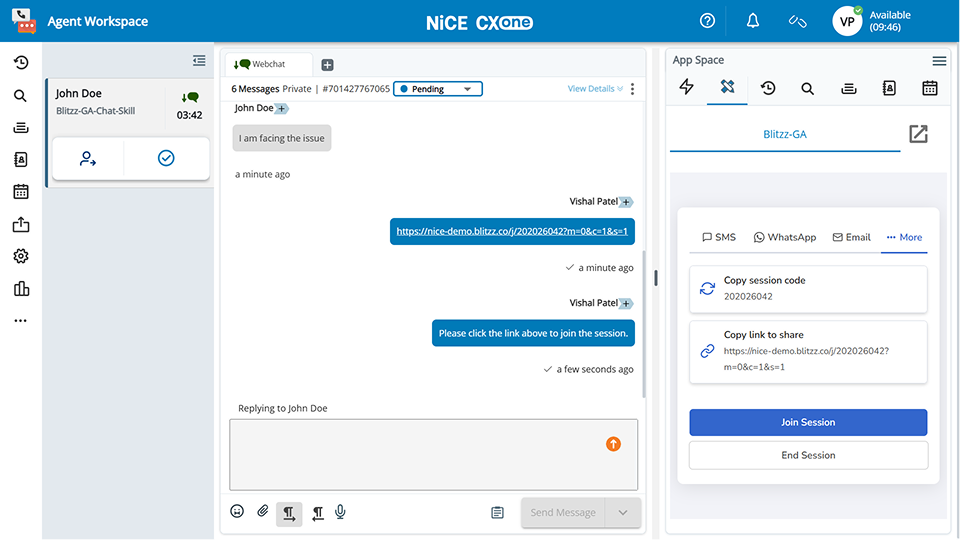Open lightning bolt tab in App Space
This screenshot has height=540, width=960.
[x=686, y=87]
